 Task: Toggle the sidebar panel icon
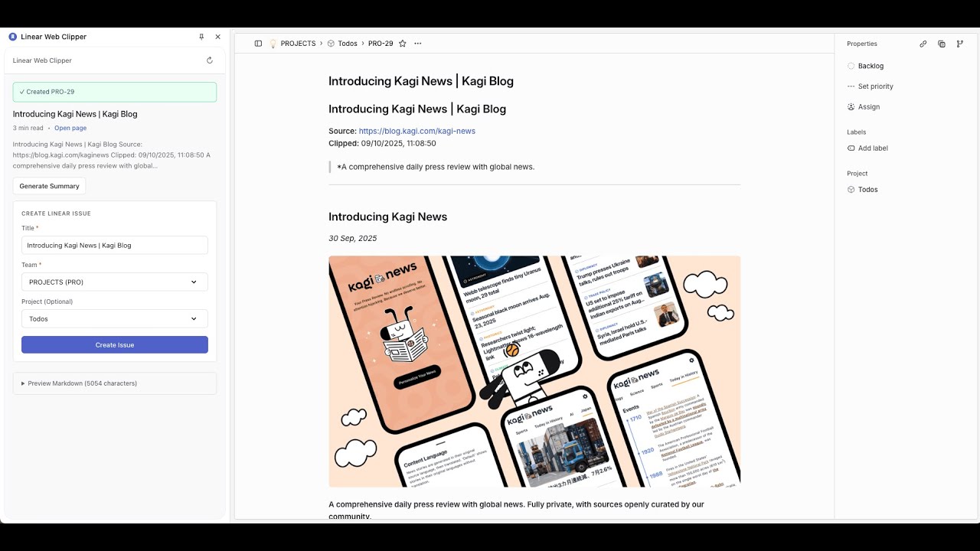[x=258, y=44]
